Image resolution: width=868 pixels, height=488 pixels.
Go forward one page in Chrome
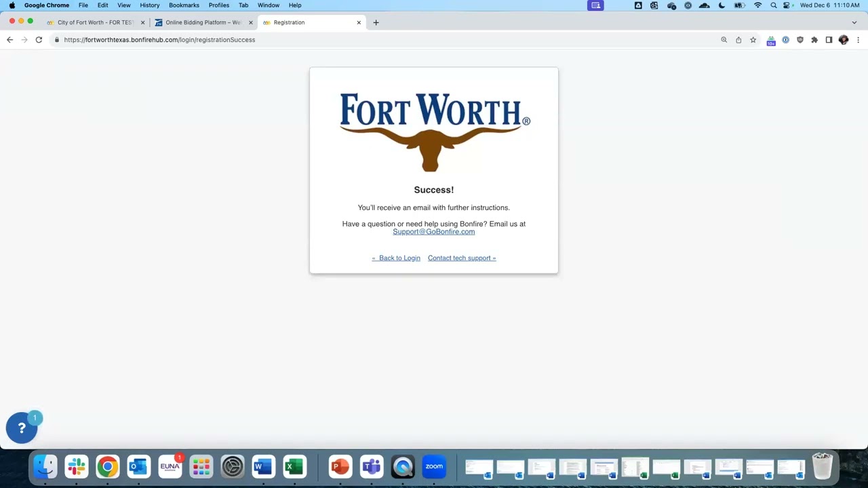click(24, 40)
